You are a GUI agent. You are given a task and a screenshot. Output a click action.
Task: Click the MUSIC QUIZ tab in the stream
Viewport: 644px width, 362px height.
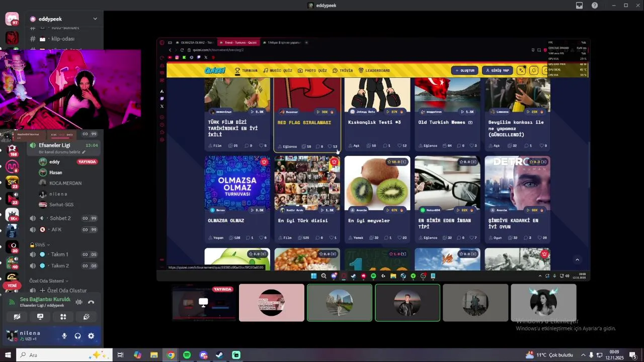[x=278, y=70]
